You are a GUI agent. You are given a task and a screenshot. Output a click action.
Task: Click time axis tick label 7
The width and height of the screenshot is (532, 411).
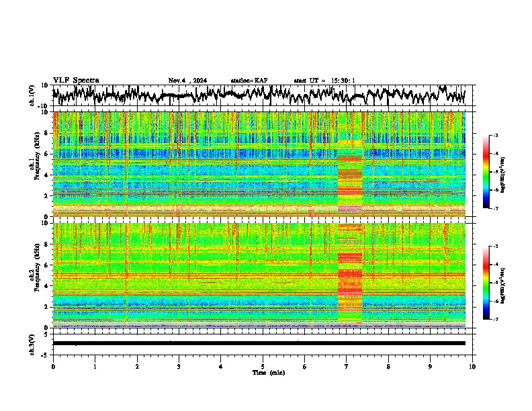(347, 367)
